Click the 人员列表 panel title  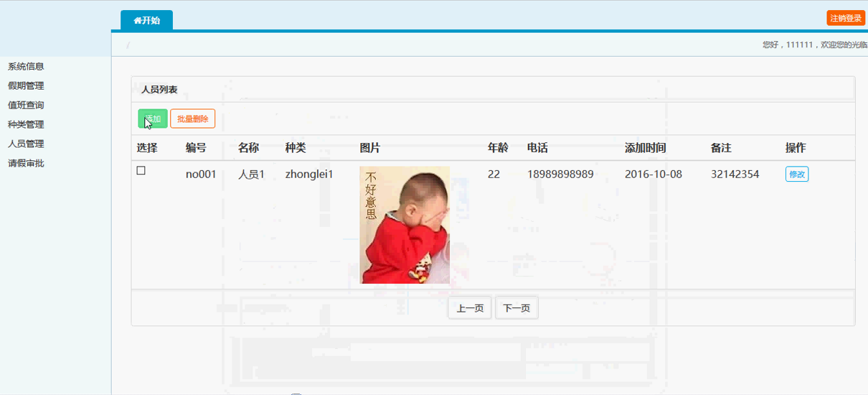point(159,90)
